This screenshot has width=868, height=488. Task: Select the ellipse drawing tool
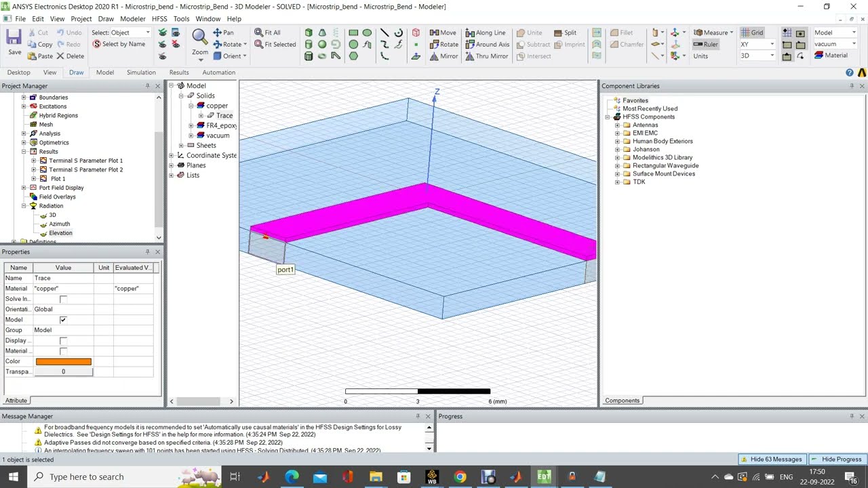click(x=367, y=33)
